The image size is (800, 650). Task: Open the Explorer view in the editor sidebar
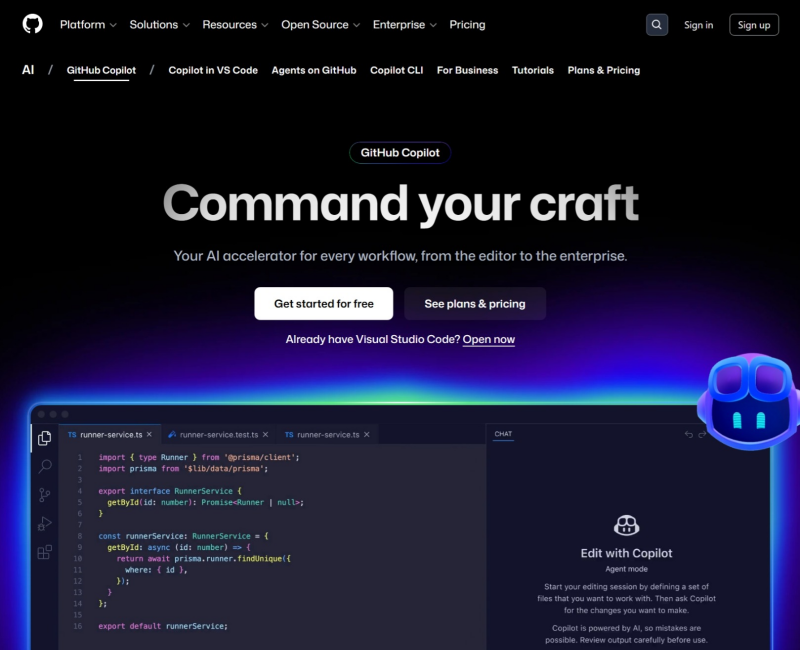(44, 437)
